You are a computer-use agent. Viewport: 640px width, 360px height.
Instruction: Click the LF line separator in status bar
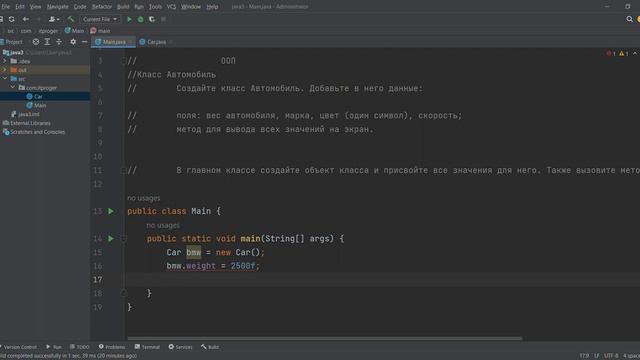pyautogui.click(x=597, y=356)
